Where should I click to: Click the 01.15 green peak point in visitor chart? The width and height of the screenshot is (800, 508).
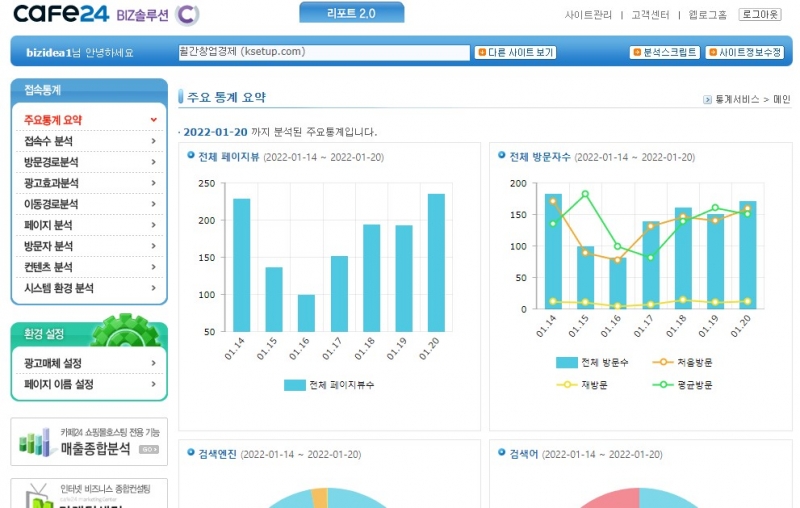coord(585,194)
